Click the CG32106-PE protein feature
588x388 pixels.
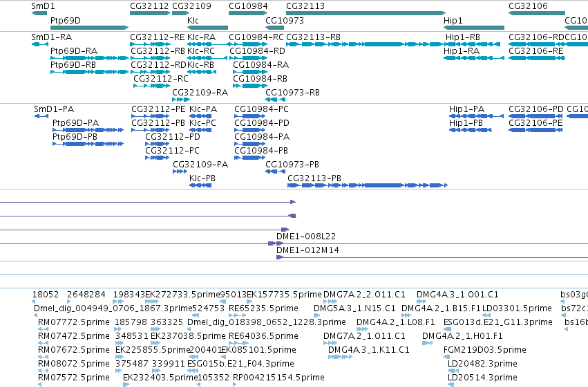(535, 130)
